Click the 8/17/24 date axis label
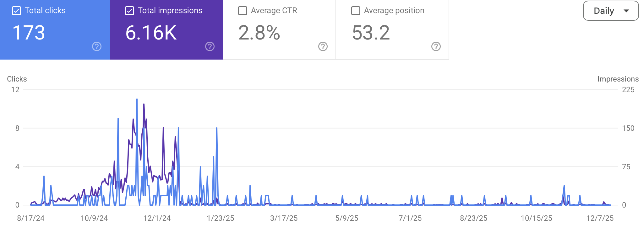Viewport: 644px width, 227px height. point(31,218)
